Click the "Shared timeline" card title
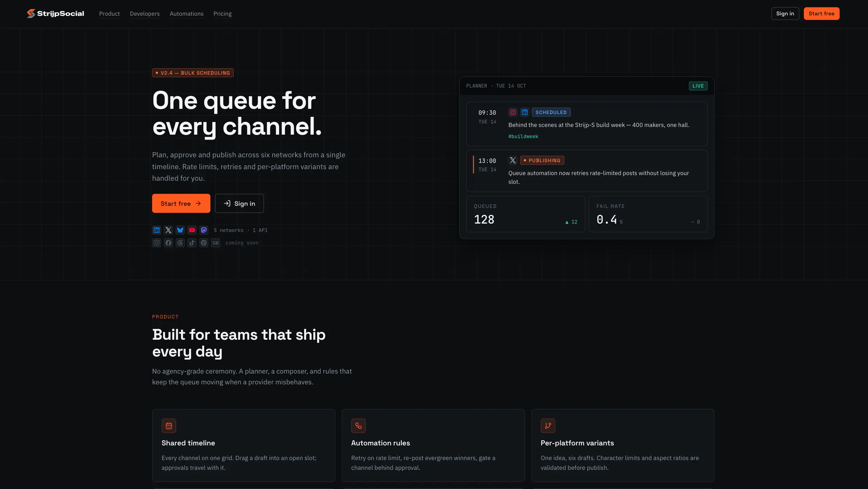The height and width of the screenshot is (489, 868). coord(188,443)
